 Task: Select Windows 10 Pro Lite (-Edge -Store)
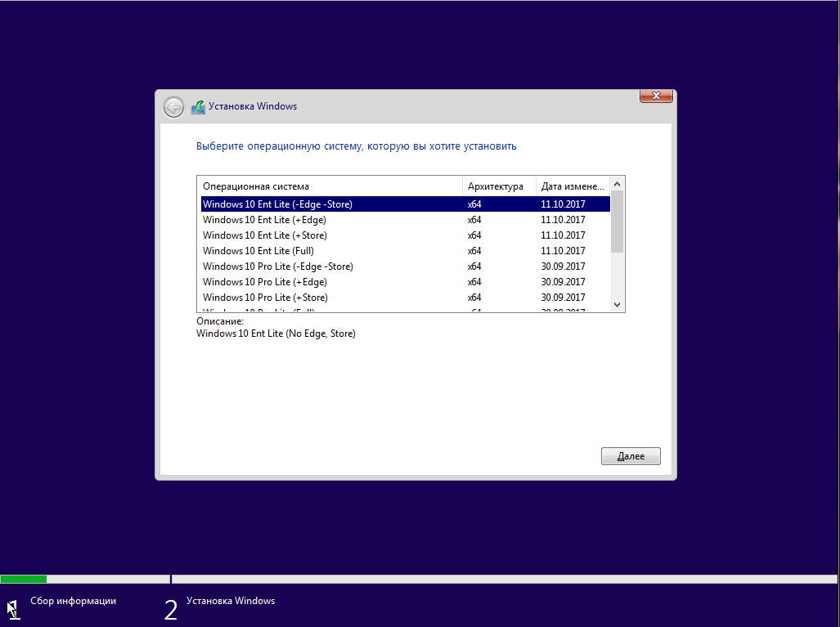[x=405, y=266]
